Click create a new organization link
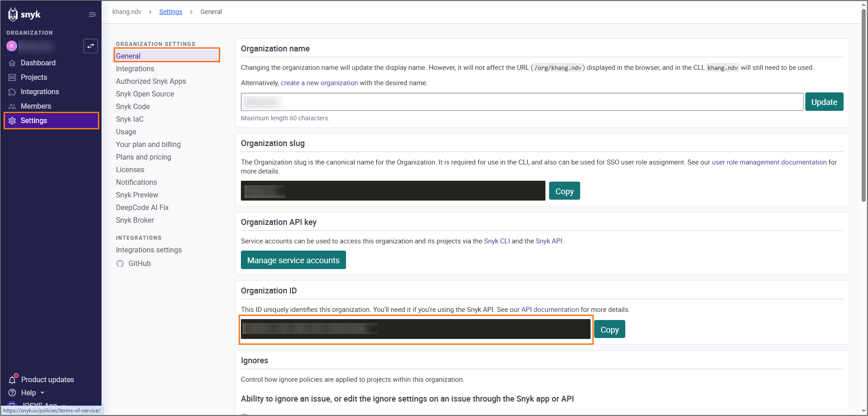This screenshot has width=868, height=416. 319,83
